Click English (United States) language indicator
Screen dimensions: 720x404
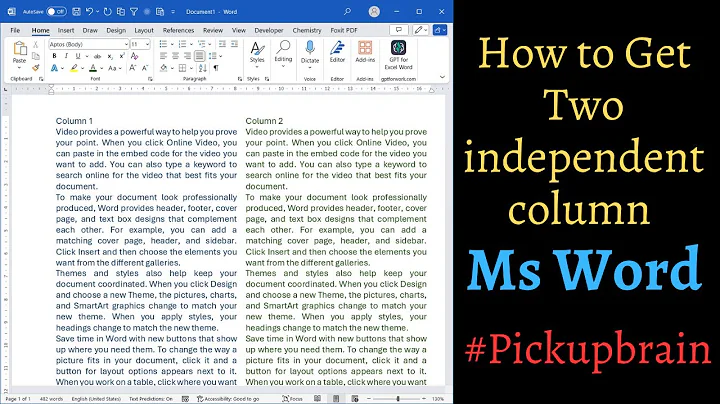96,399
